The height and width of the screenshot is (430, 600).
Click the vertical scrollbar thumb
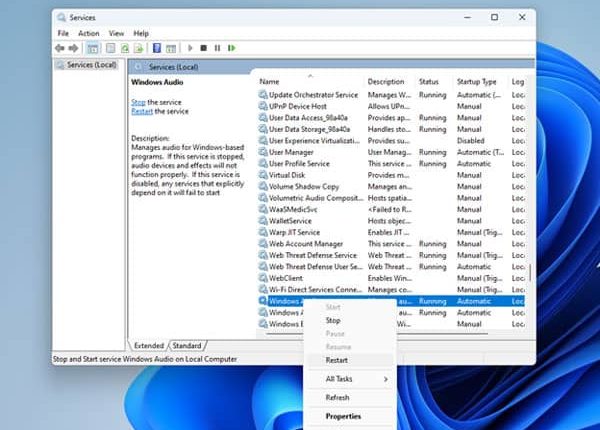pos(530,273)
